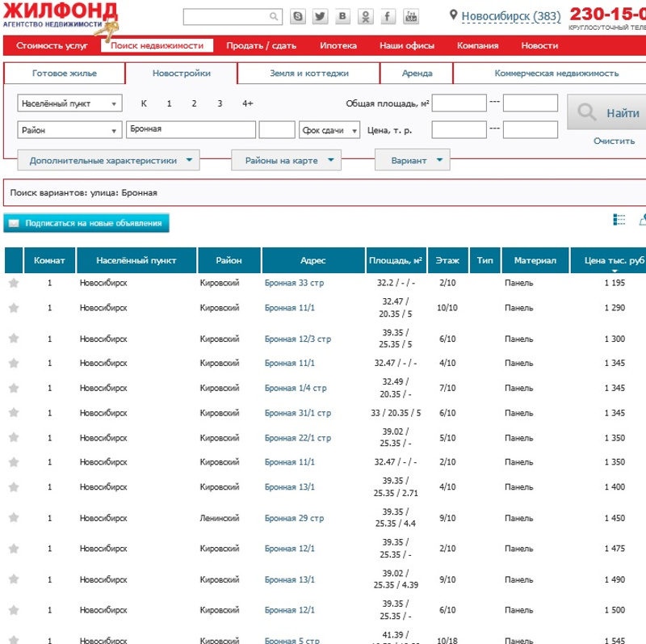The width and height of the screenshot is (646, 644).
Task: Open the Ипотека menu item
Action: [338, 46]
